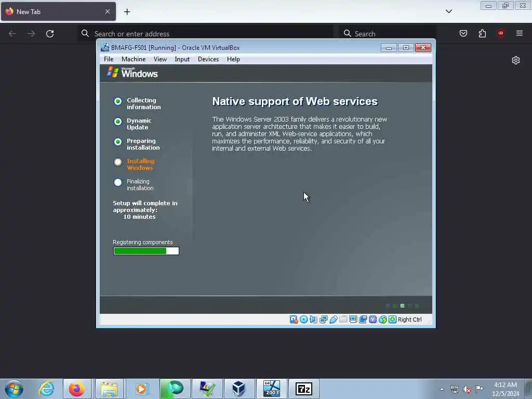Screen dimensions: 532x399
Task: Click the checkmark warning app in taskbar
Action: [207, 389]
